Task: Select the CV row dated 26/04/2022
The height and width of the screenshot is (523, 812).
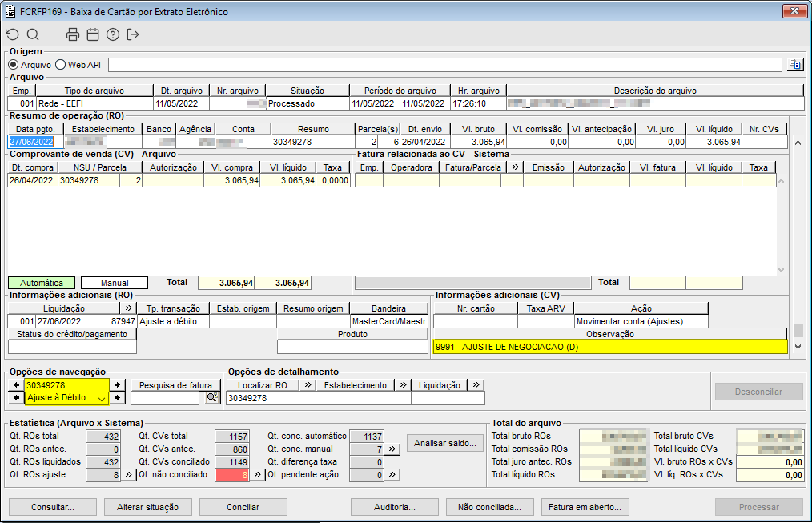Action: (179, 180)
